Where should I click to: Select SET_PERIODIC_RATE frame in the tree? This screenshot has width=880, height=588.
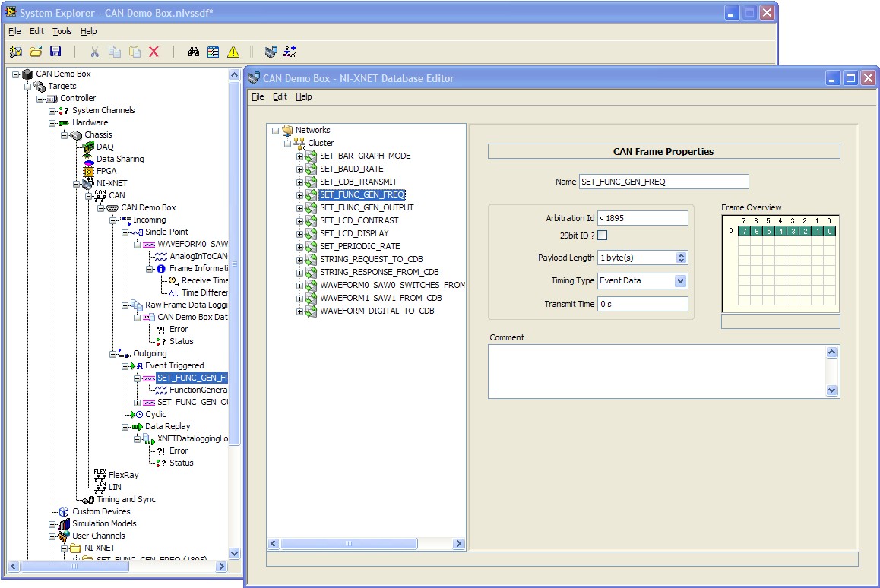[x=359, y=246]
